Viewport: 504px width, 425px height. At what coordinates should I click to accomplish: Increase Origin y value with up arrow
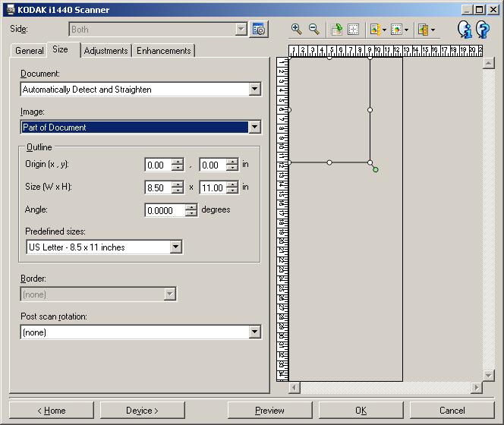coord(232,162)
